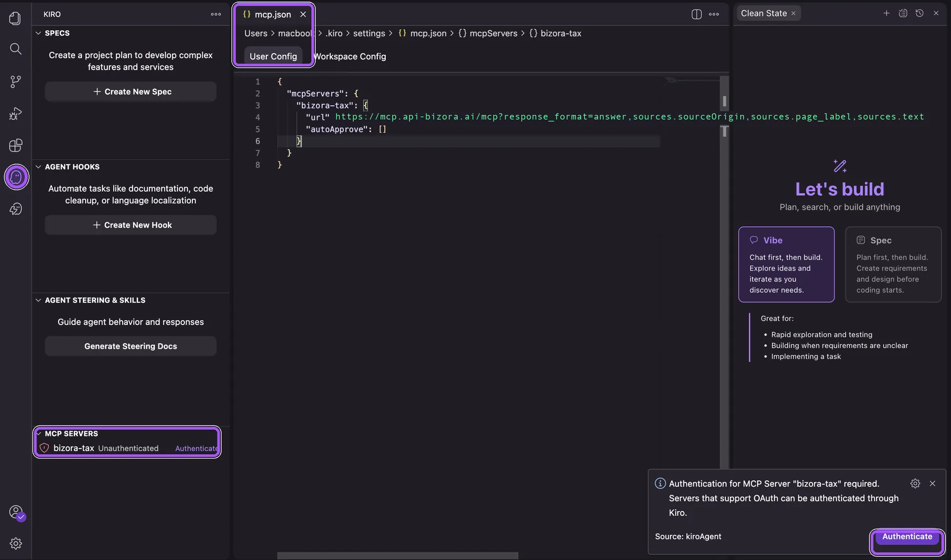951x560 pixels.
Task: Open the Manage settings gear icon
Action: [x=15, y=543]
